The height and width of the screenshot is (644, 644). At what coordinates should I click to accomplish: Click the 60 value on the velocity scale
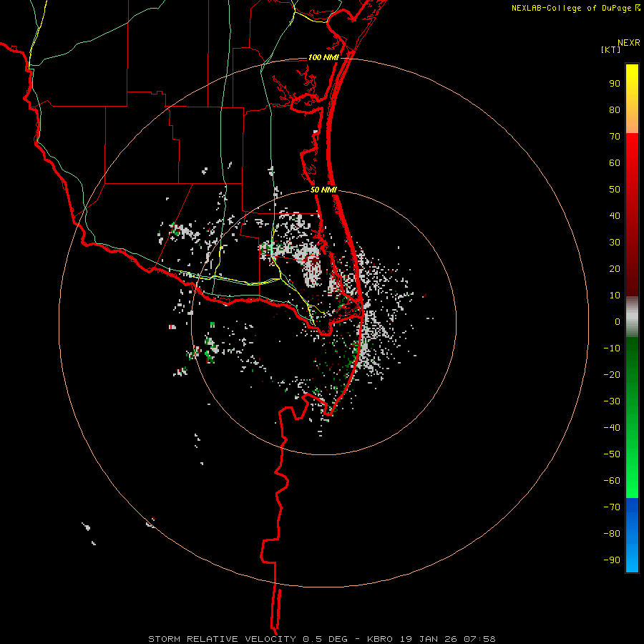point(615,163)
